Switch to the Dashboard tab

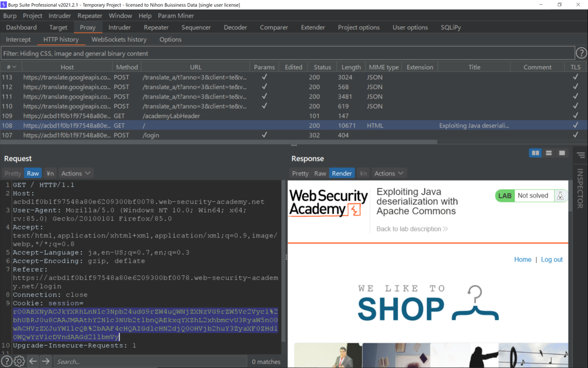pyautogui.click(x=22, y=27)
